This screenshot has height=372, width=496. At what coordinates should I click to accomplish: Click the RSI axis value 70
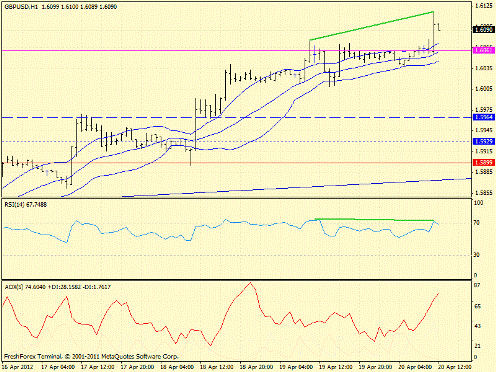pos(477,222)
